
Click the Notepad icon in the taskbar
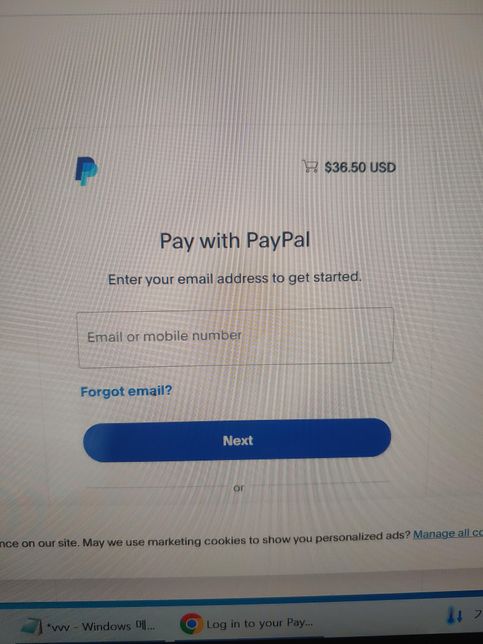click(x=31, y=626)
